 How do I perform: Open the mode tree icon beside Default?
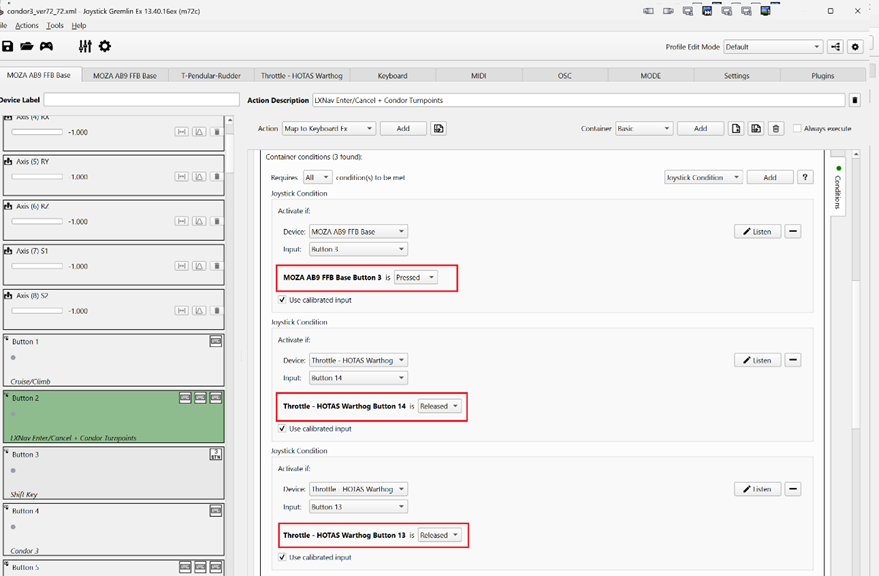pyautogui.click(x=835, y=47)
